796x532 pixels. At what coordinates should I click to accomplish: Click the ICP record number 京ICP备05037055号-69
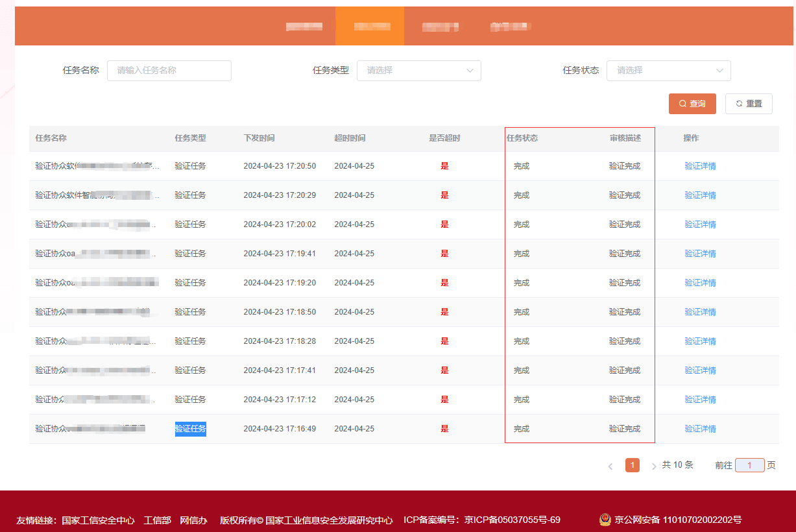tap(512, 520)
